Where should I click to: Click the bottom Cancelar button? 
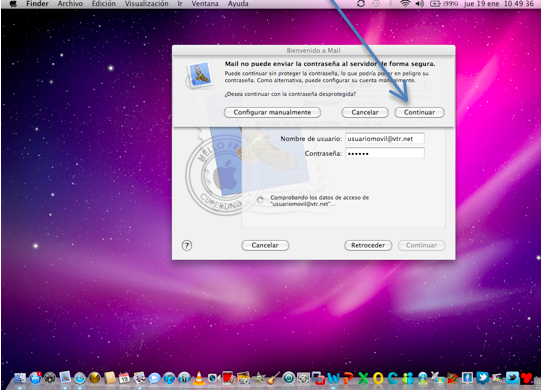(265, 245)
